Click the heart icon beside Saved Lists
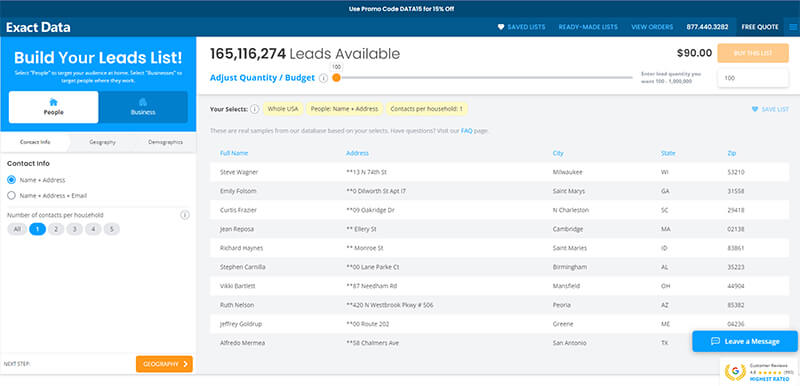Image resolution: width=800 pixels, height=386 pixels. pos(501,27)
